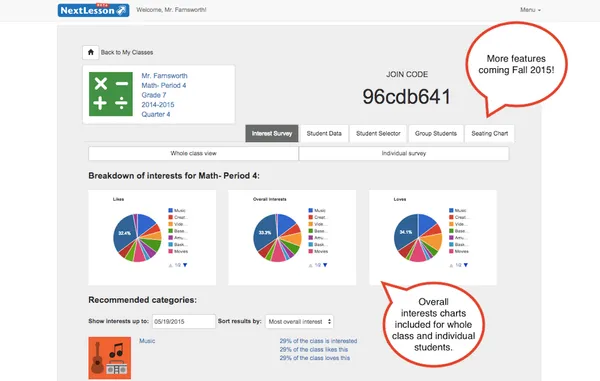Click the 32.4% slice in Likes chart
The width and height of the screenshot is (600, 381).
(x=124, y=233)
